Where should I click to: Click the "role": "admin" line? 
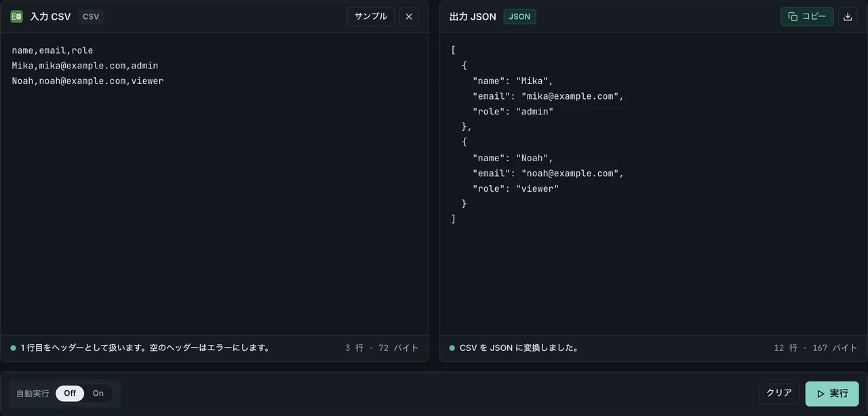(x=513, y=111)
